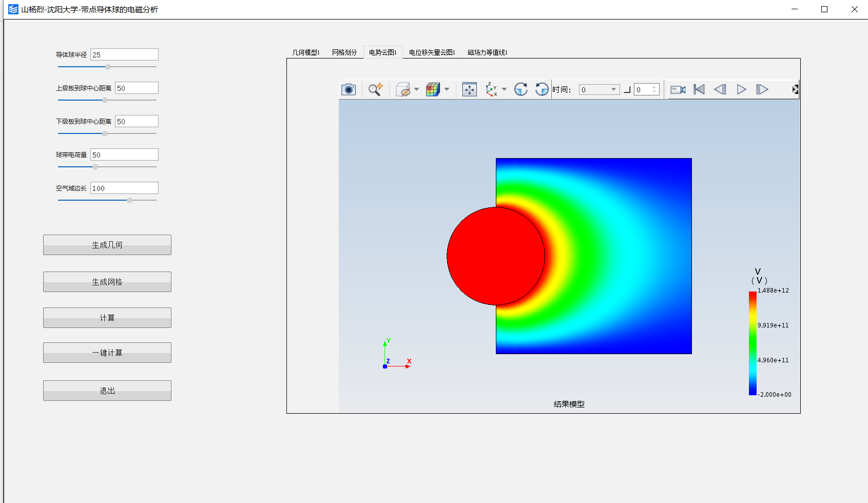Screen dimensions: 868x503
Task: Click the 下级板到球中心距离 slider handle
Action: pos(105,133)
